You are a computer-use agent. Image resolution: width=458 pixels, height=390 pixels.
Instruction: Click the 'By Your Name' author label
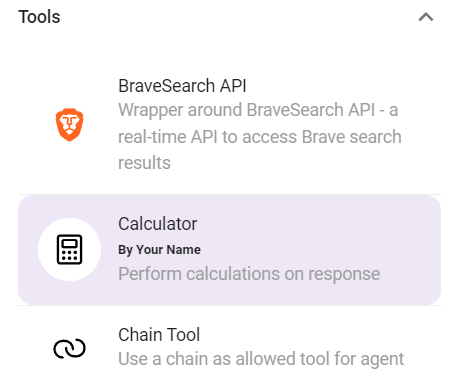pos(159,250)
